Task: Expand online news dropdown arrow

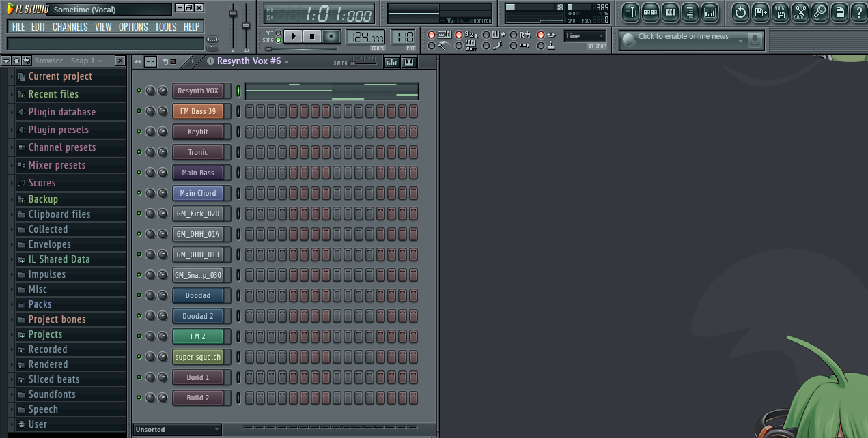Action: point(741,41)
